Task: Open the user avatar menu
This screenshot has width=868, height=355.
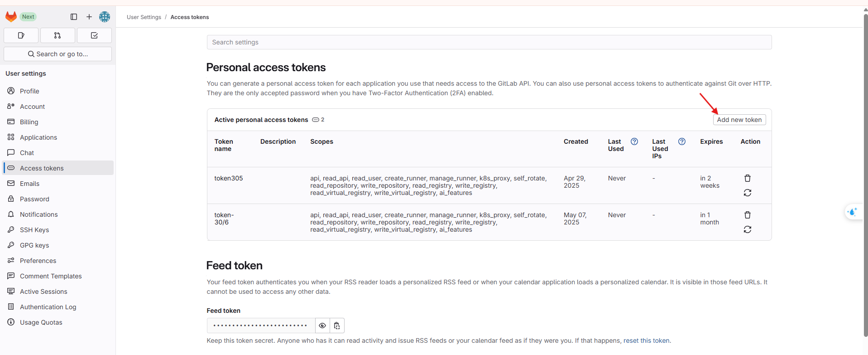Action: [105, 17]
